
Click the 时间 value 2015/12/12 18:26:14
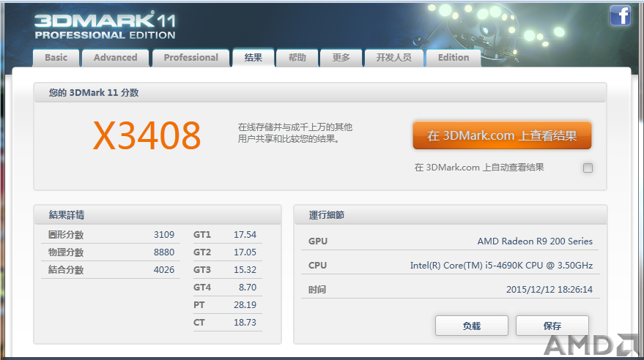[549, 290]
